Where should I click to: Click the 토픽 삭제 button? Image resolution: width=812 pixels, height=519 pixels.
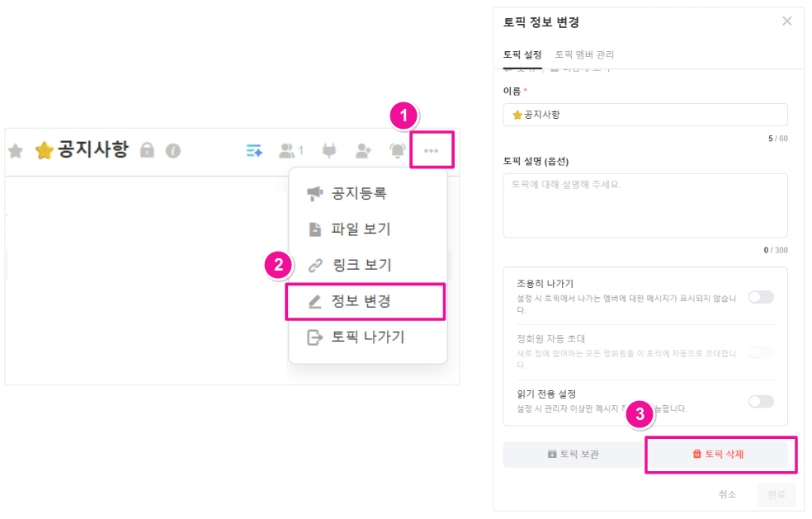click(x=720, y=454)
